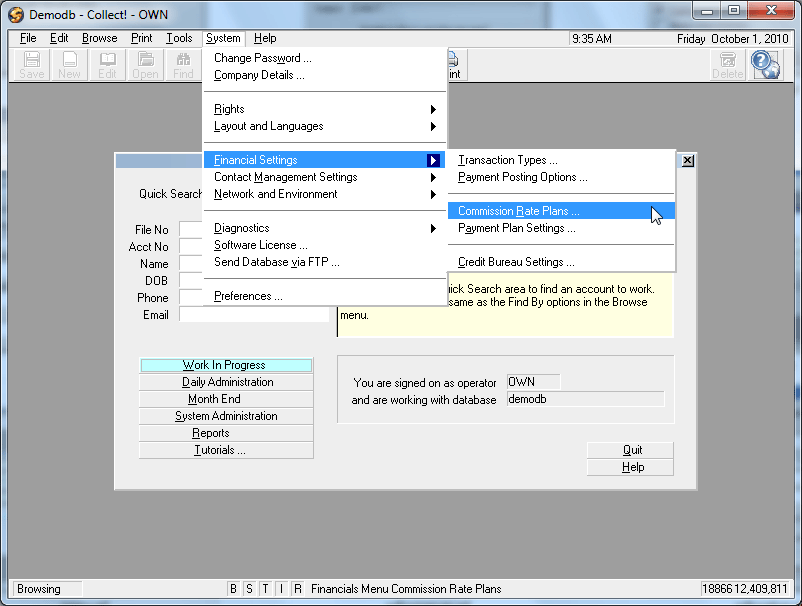Viewport: 802px width, 606px height.
Task: Click the demodb database field
Action: [585, 399]
